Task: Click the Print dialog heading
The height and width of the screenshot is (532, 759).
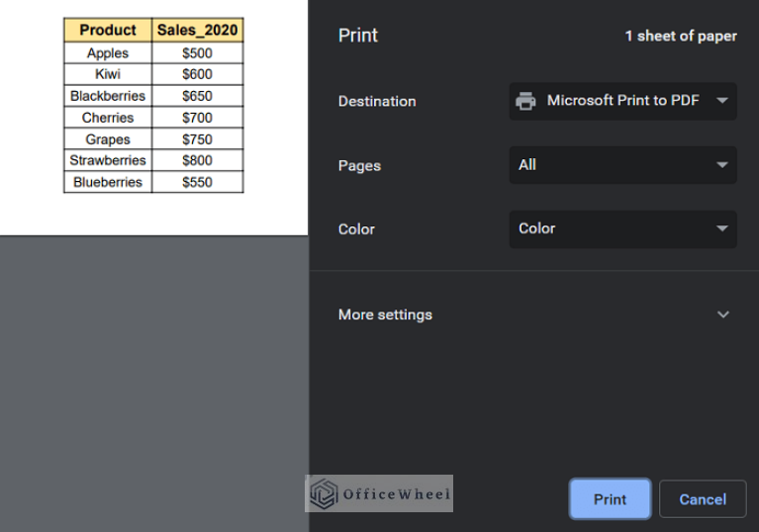Action: click(358, 36)
